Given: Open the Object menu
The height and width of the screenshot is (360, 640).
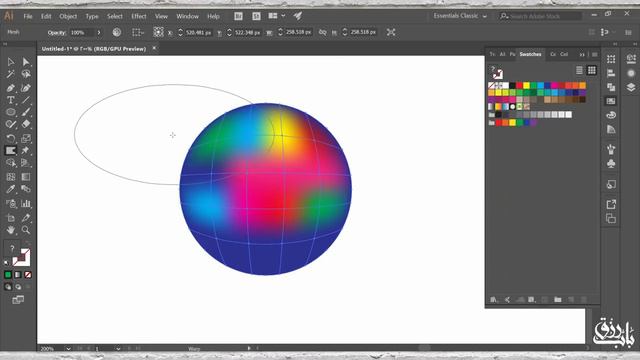Looking at the screenshot, I should 68,16.
